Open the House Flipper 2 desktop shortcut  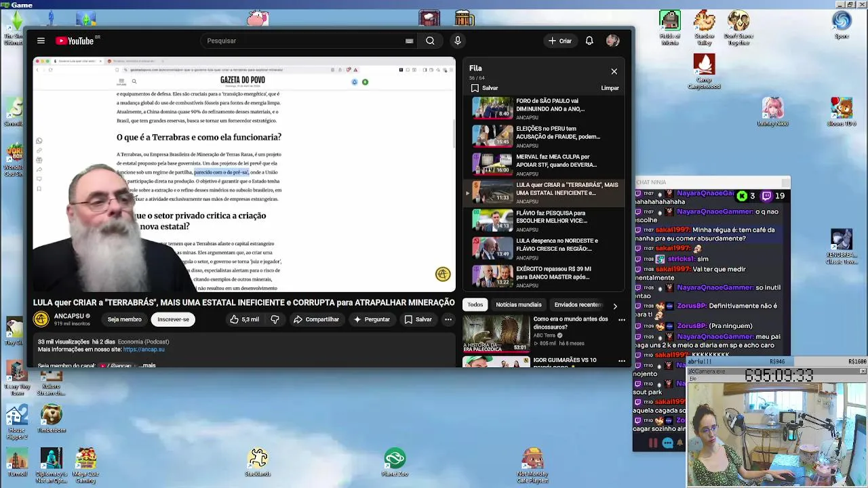17,422
